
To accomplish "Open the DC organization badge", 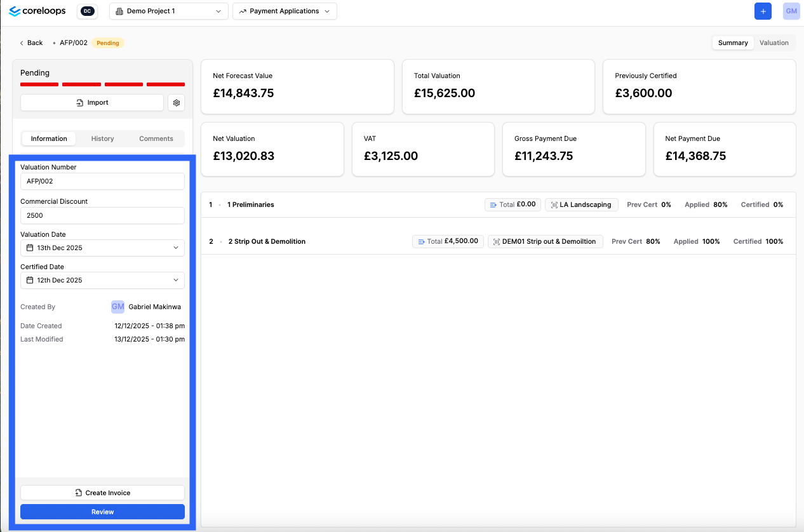I will (x=87, y=11).
